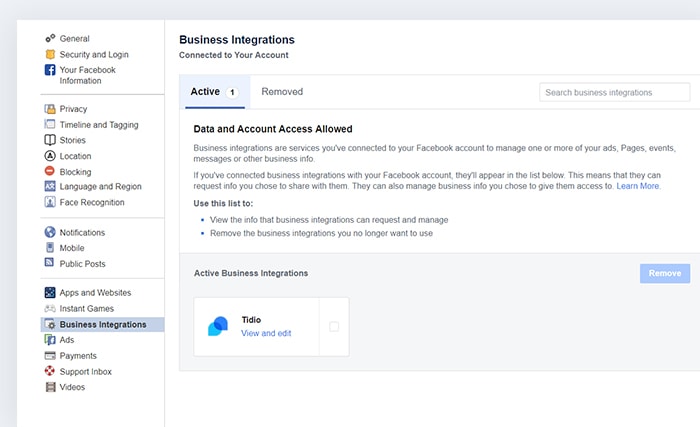
Task: Open Payments settings in sidebar
Action: pyautogui.click(x=78, y=356)
